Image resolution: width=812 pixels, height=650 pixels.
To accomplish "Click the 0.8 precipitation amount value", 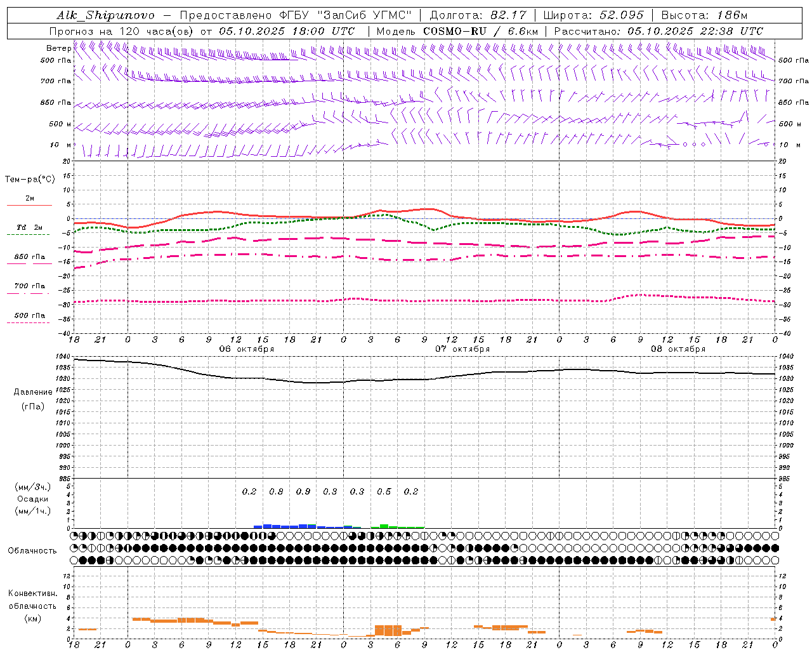I will [276, 491].
